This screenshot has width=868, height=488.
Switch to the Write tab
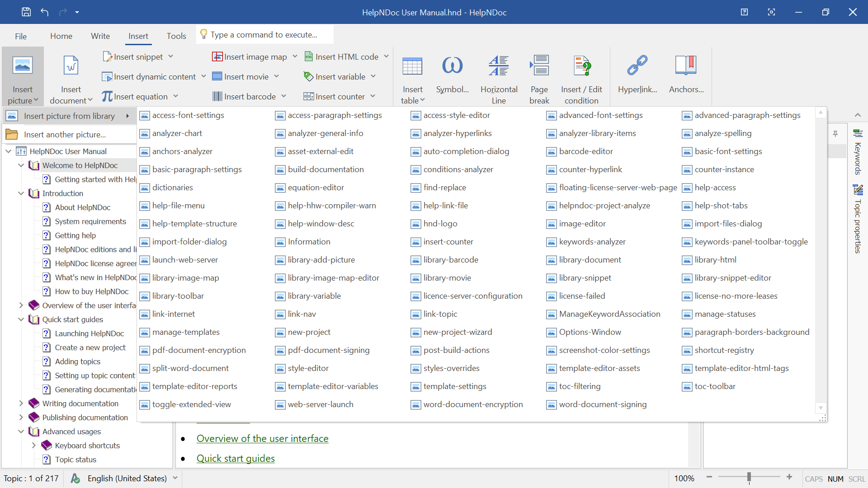100,36
